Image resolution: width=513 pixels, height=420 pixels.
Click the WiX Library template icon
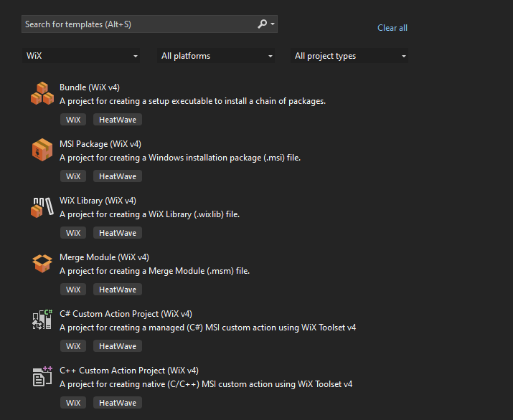pyautogui.click(x=42, y=207)
